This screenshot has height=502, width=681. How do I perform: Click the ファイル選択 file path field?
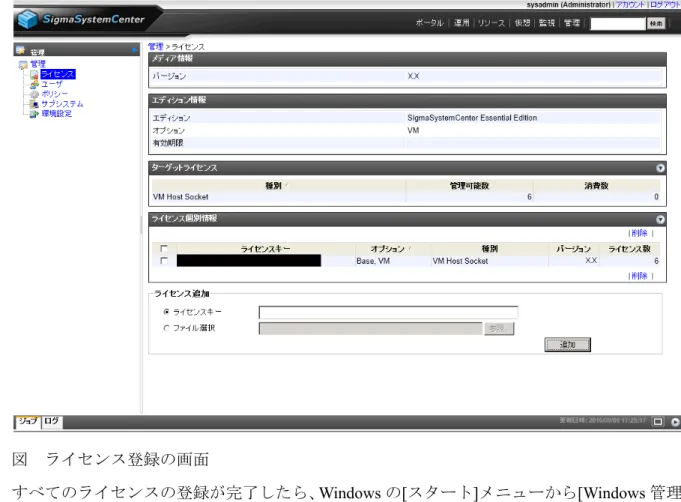[x=370, y=328]
